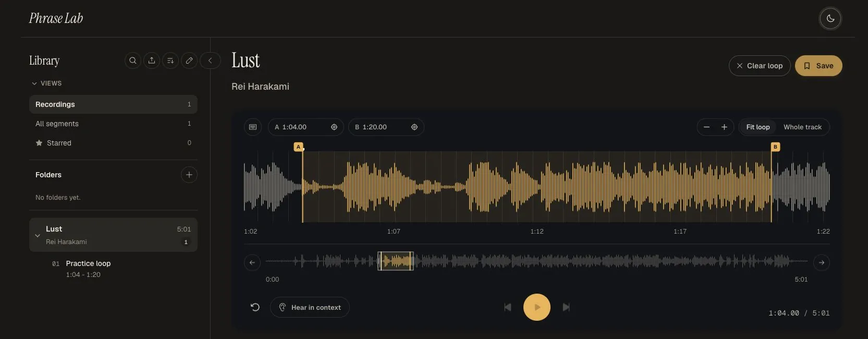This screenshot has height=339, width=868.
Task: Click the waveform at the 1:12 mark
Action: tap(537, 187)
